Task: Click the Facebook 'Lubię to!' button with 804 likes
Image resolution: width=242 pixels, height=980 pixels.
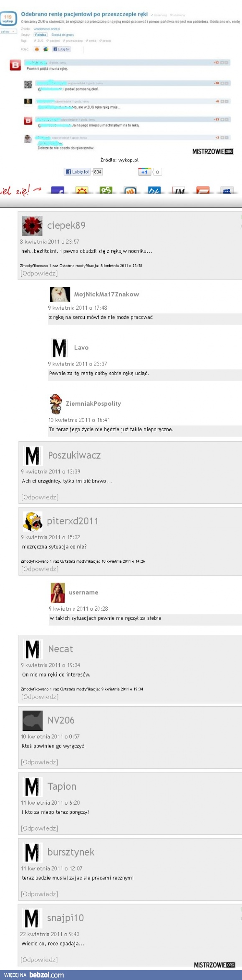Action: coord(77,172)
